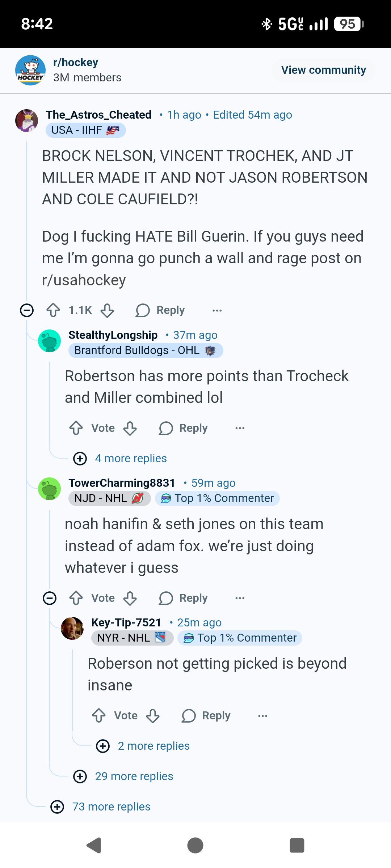Open overflow menu on StealthyLongship's comment

[x=240, y=428]
